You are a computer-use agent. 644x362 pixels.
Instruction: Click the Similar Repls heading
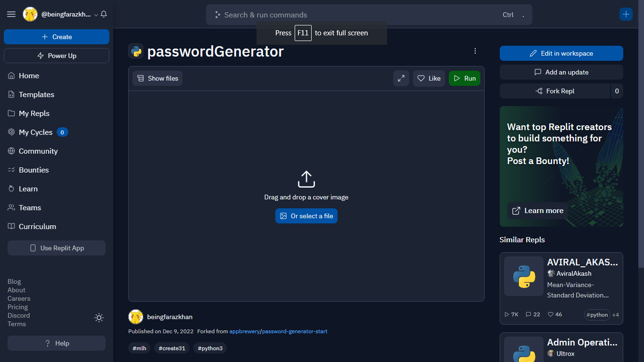[522, 240]
